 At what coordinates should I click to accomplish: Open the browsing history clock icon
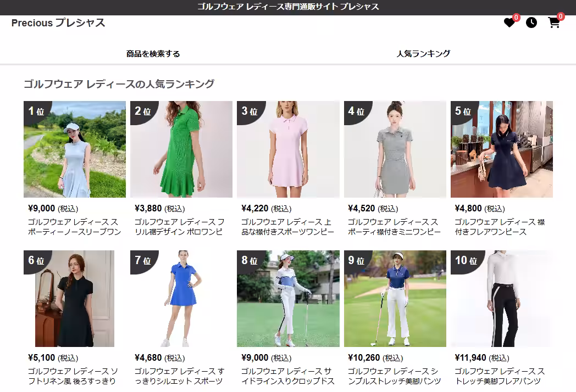(531, 23)
